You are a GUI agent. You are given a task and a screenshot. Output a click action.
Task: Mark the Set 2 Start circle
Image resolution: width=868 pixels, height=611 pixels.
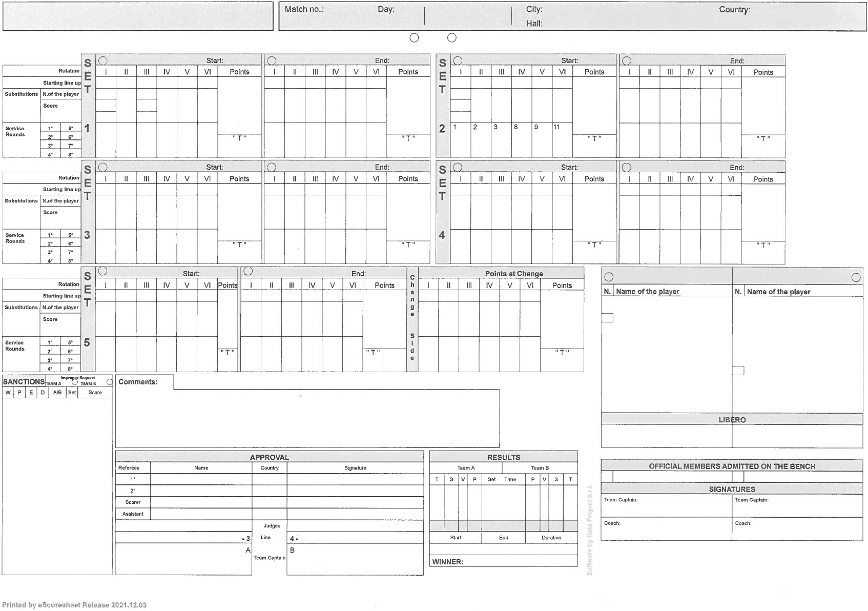point(458,60)
